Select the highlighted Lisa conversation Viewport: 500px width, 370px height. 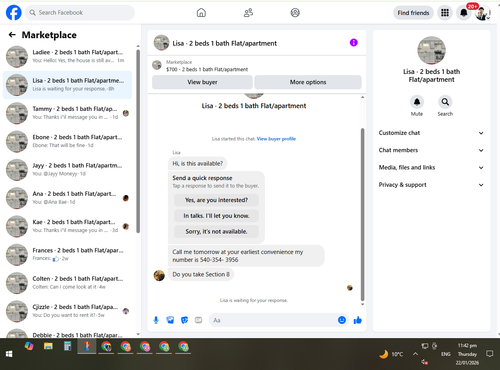(x=67, y=85)
